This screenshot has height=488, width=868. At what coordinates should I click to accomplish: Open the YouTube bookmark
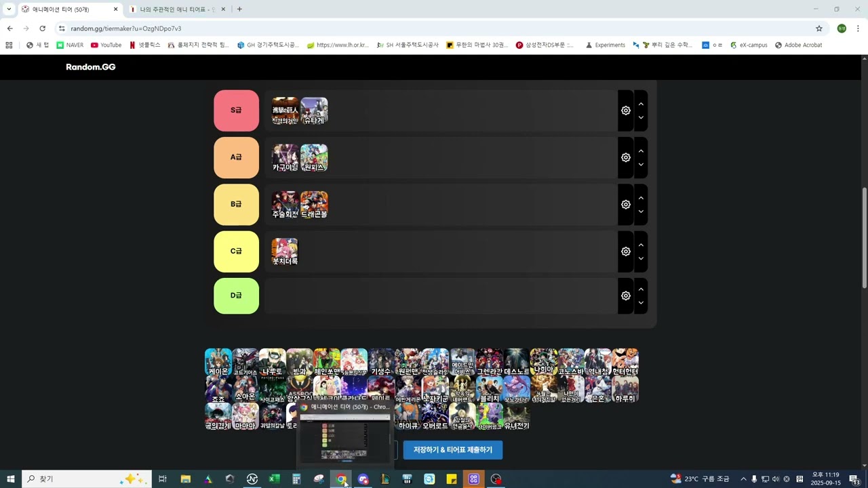pyautogui.click(x=106, y=45)
